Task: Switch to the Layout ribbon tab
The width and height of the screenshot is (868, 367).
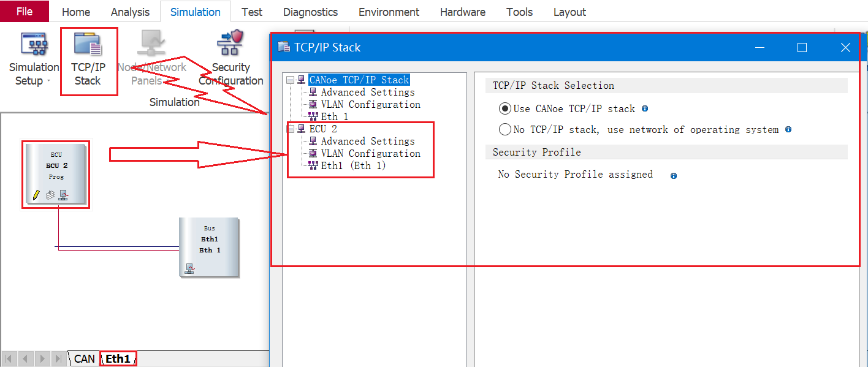Action: [x=569, y=12]
